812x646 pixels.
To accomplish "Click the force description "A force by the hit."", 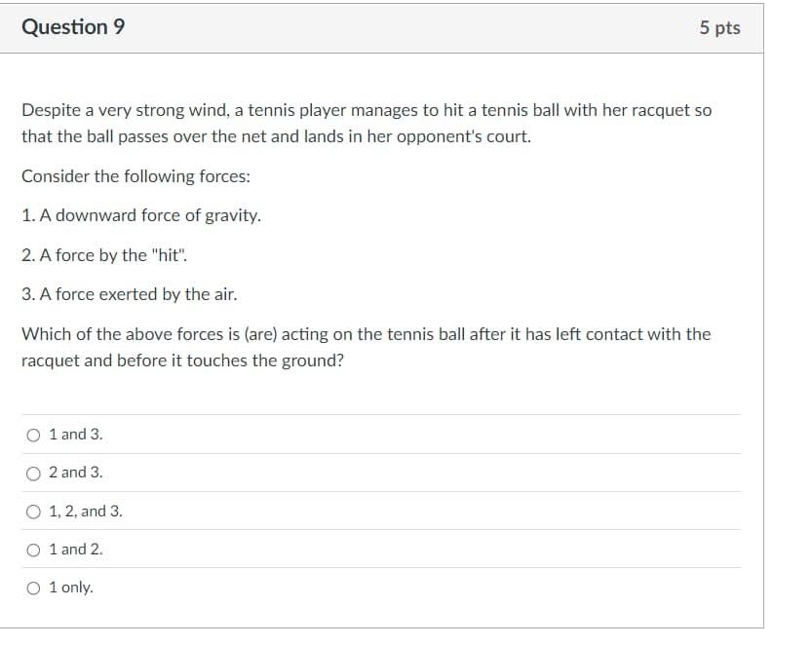I will pos(105,255).
